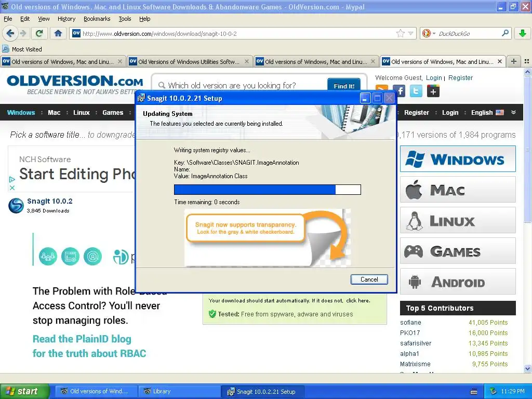Open the list all tabs icon

click(x=527, y=61)
